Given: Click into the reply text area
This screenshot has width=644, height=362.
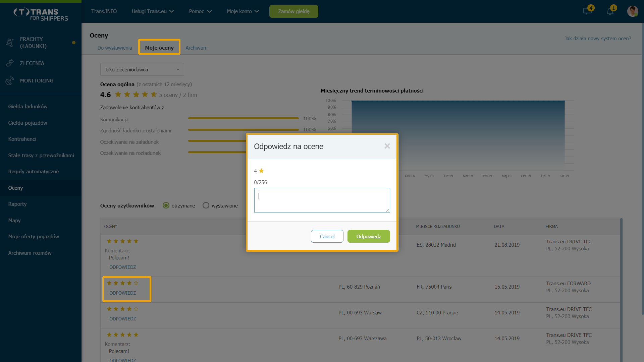Looking at the screenshot, I should pyautogui.click(x=322, y=200).
